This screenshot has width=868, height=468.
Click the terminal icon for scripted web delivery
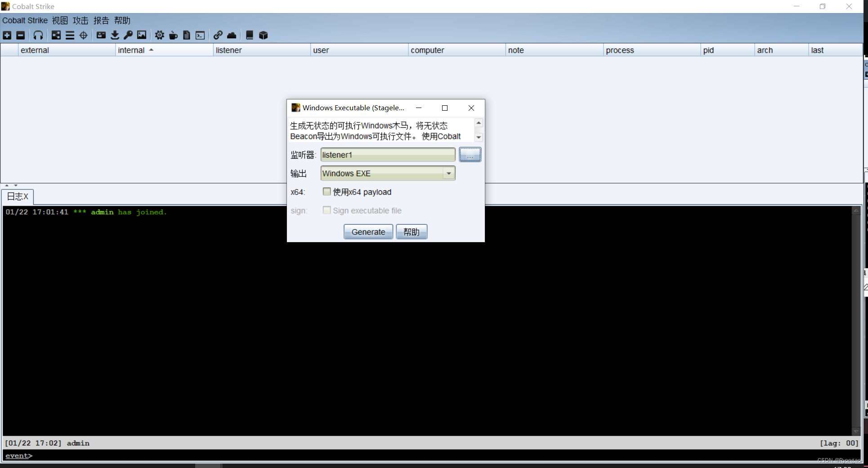(200, 35)
